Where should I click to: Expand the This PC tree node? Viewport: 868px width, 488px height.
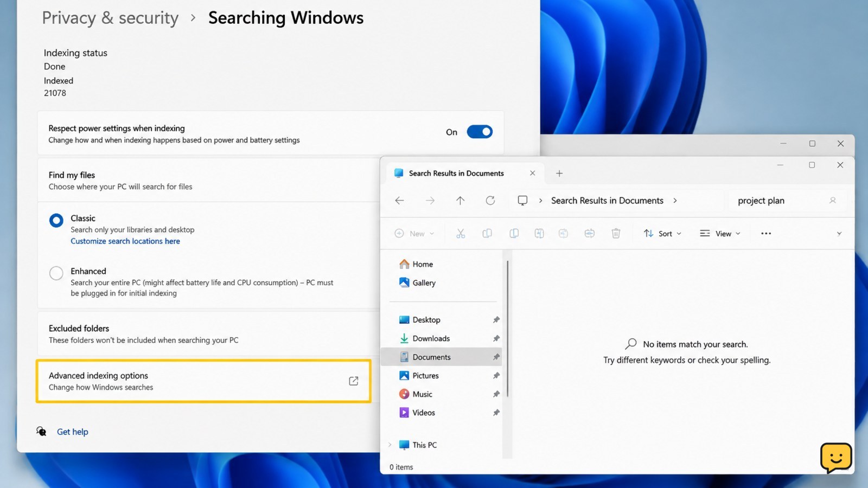pyautogui.click(x=390, y=445)
